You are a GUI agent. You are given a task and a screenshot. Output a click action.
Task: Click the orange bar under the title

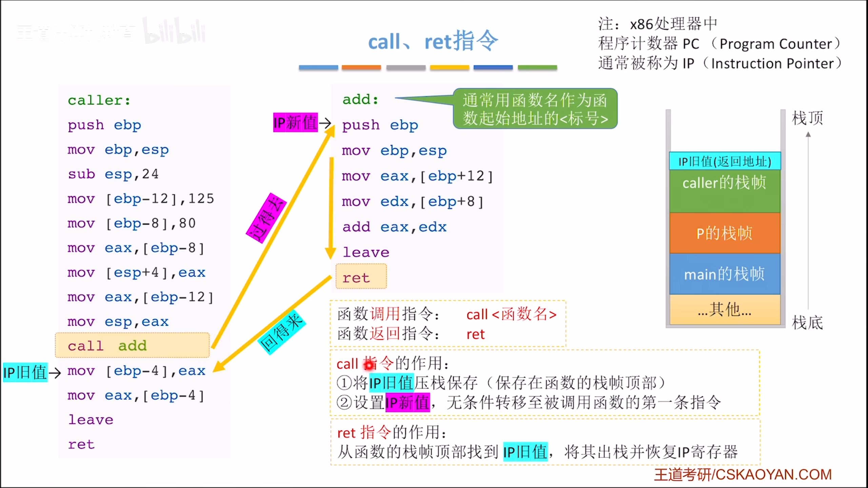361,67
